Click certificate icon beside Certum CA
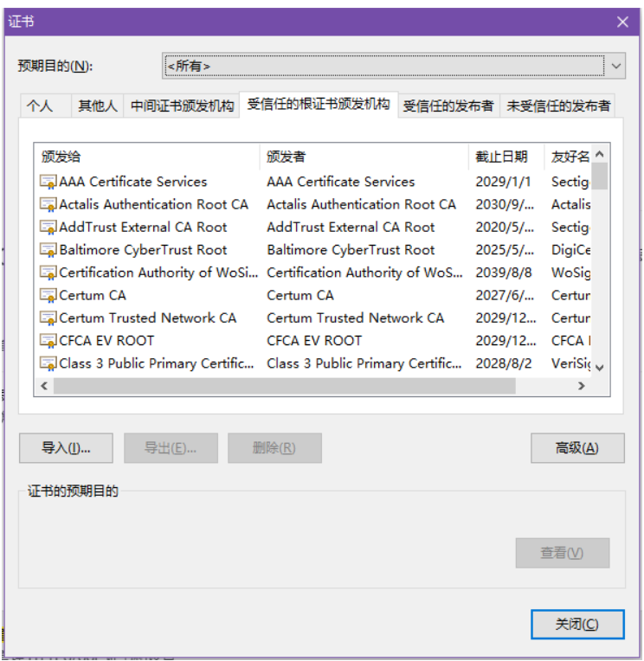Image resolution: width=644 pixels, height=661 pixels. point(48,295)
